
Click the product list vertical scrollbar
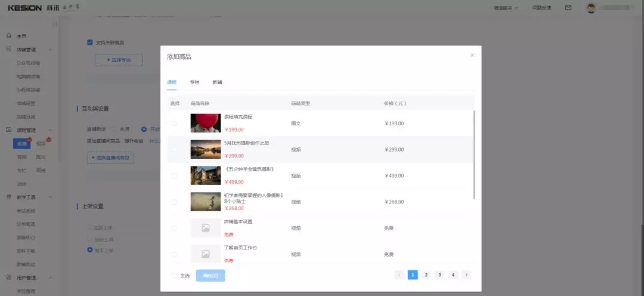(475, 154)
